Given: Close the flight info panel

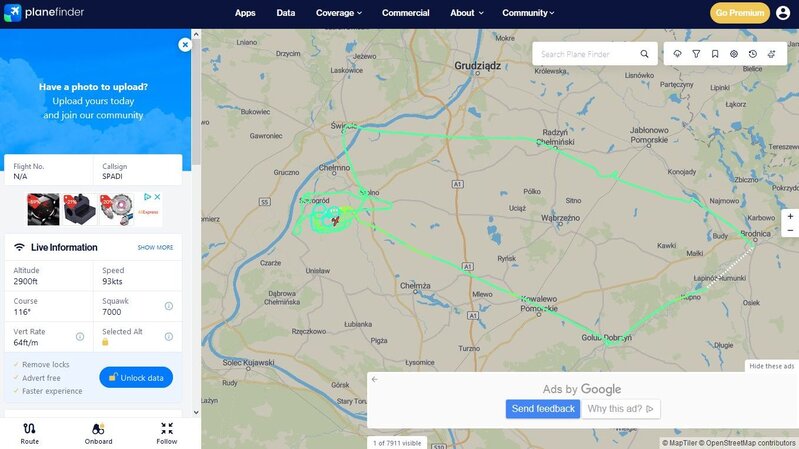Looking at the screenshot, I should click(x=185, y=45).
